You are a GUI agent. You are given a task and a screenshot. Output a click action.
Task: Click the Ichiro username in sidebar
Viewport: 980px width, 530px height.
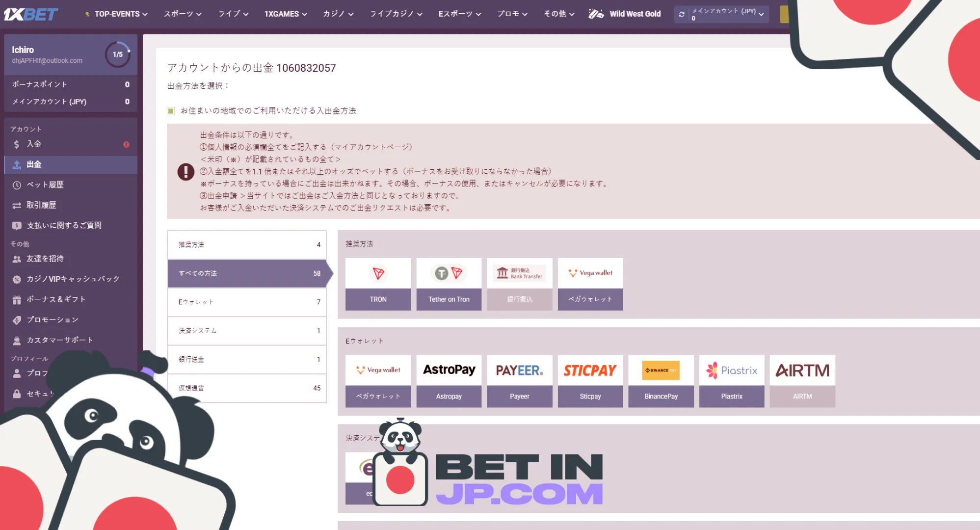[23, 50]
